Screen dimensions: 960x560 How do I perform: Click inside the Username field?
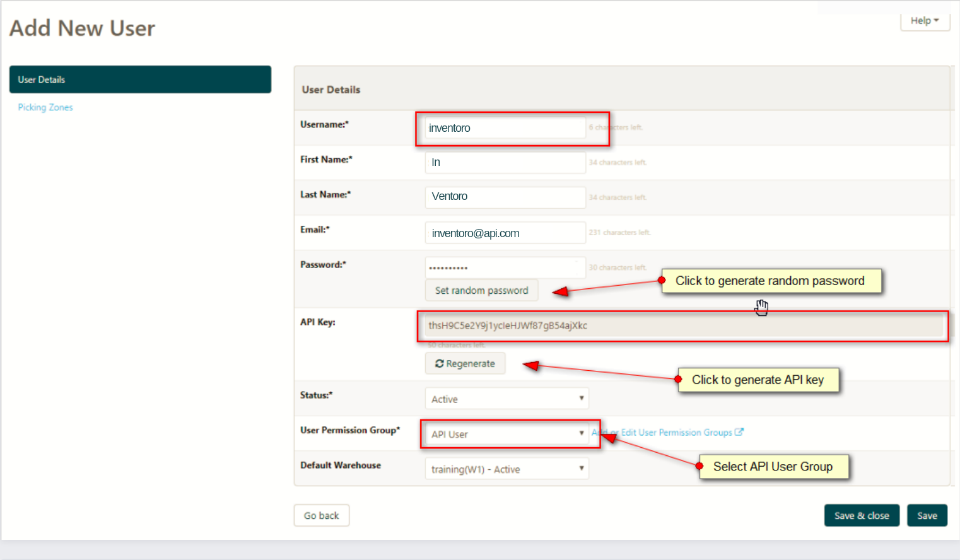(505, 127)
